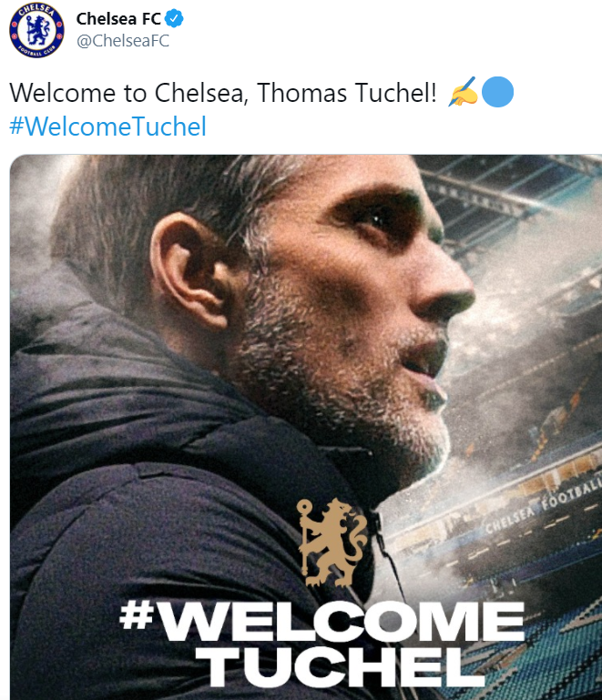Follow the #WelcomeTuchel hashtag link
602x700 pixels.
click(x=107, y=127)
